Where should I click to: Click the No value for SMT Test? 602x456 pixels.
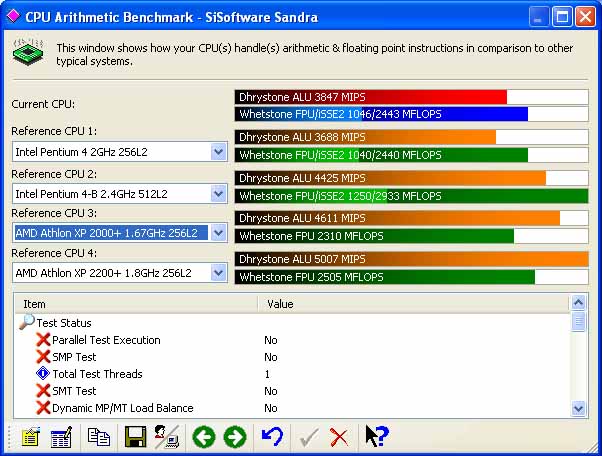pyautogui.click(x=271, y=391)
